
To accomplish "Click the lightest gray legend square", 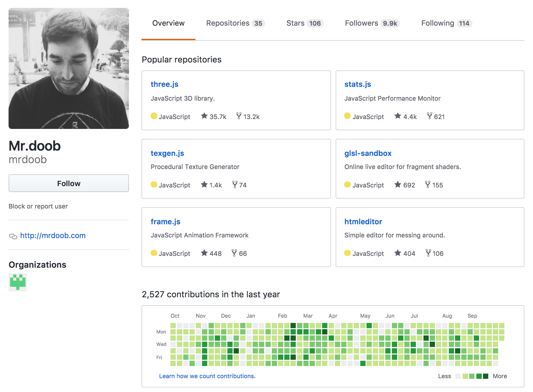I will click(x=458, y=376).
